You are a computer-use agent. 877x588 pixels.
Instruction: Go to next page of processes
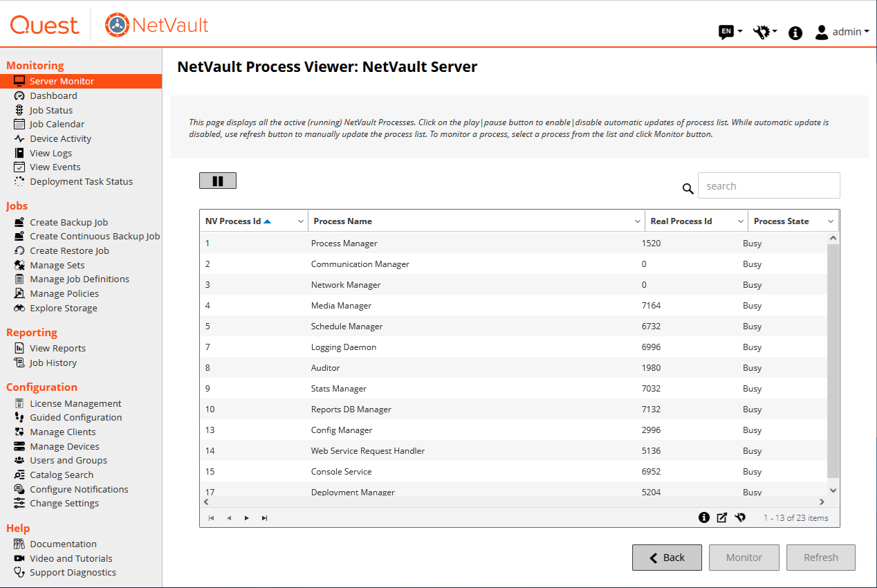(x=247, y=517)
